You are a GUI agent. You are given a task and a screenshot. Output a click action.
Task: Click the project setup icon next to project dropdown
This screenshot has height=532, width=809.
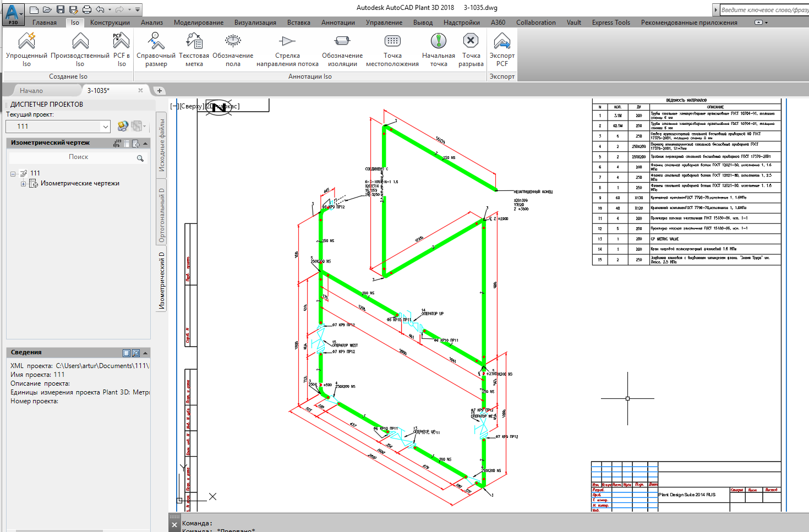[123, 127]
